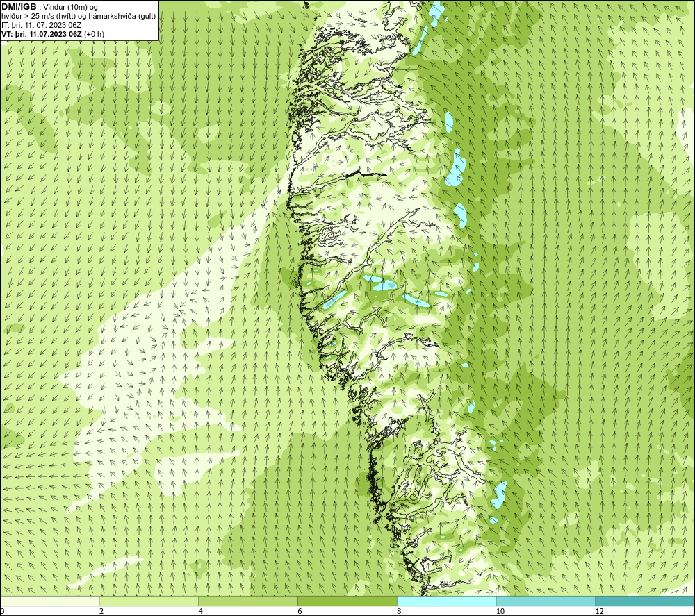
Task: Click the legend scale label "0"
Action: click(2, 612)
